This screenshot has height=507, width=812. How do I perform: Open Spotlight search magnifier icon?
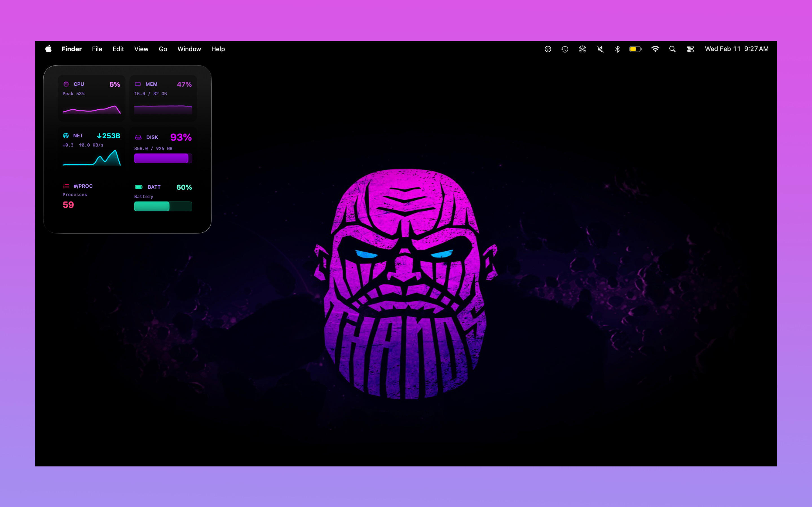coord(672,49)
